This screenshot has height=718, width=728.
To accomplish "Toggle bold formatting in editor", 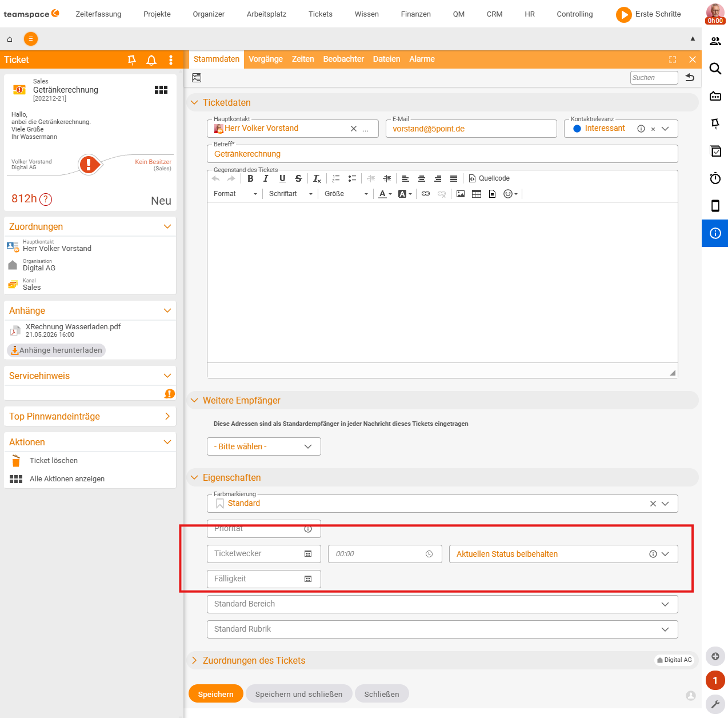I will click(x=250, y=178).
